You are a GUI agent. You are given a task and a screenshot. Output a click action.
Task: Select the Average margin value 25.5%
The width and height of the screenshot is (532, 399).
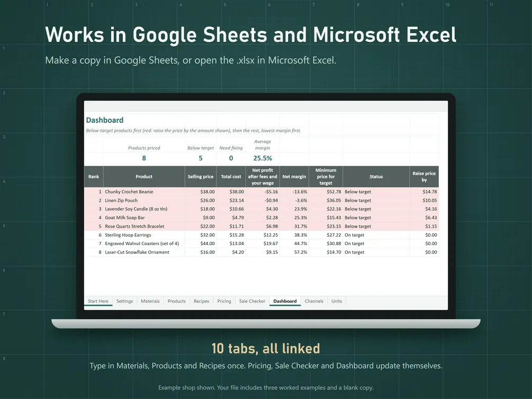[x=263, y=158]
